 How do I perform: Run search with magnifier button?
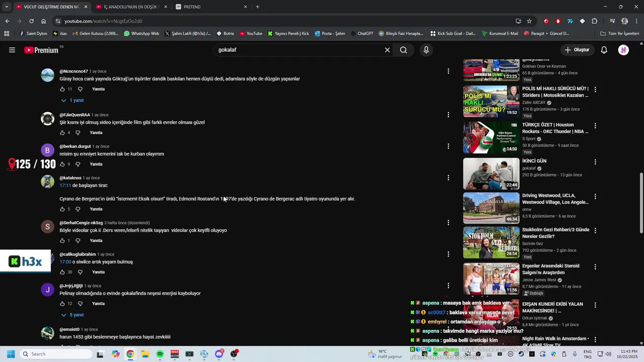coord(404,50)
